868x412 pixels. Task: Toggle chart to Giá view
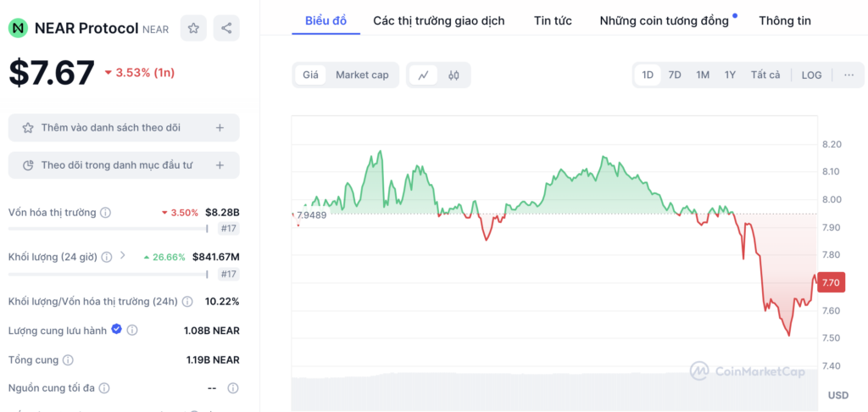point(310,75)
